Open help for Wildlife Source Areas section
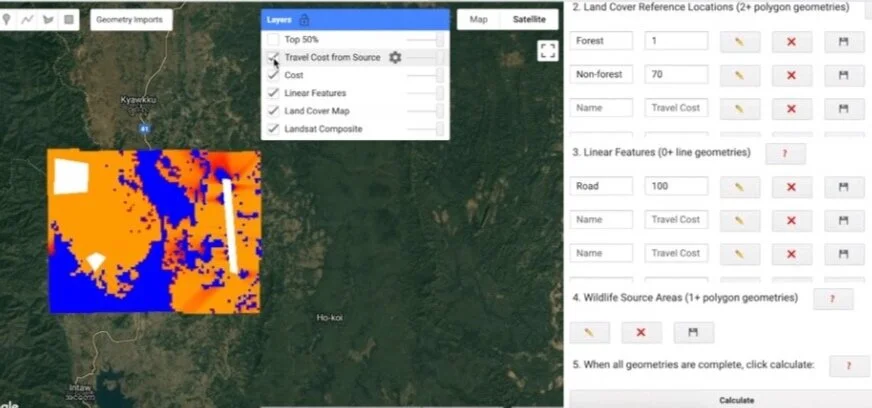Screen dimensions: 872x408 833,298
